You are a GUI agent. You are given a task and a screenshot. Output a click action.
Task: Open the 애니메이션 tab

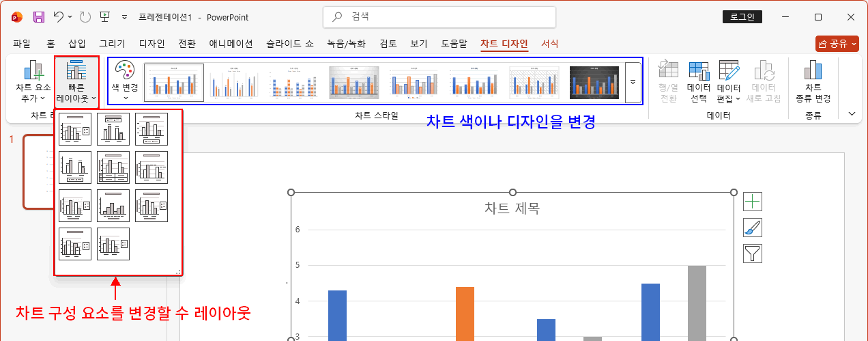tap(231, 44)
